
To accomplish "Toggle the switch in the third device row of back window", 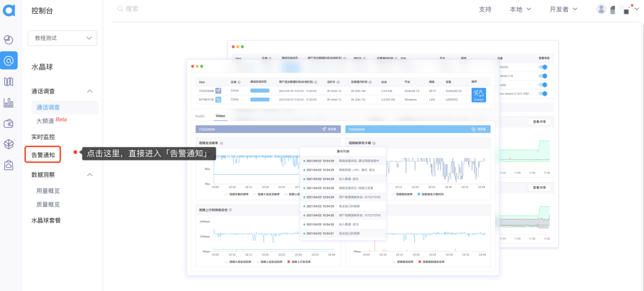I will pyautogui.click(x=543, y=85).
